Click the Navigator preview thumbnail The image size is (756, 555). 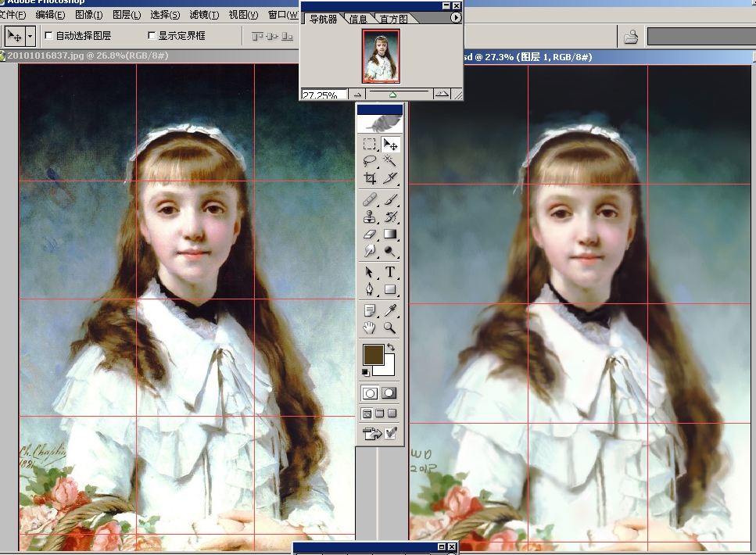[x=381, y=56]
